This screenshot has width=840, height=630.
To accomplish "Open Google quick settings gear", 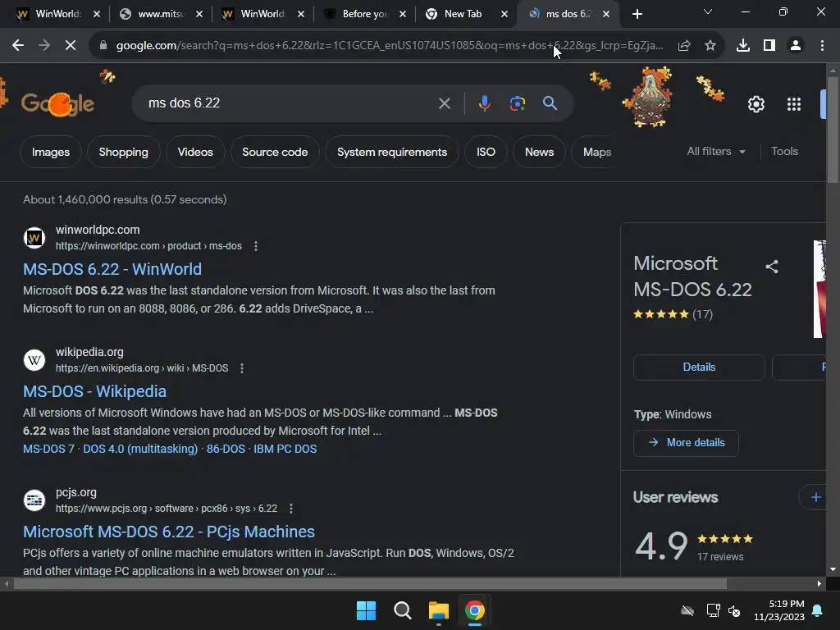I will 756,104.
